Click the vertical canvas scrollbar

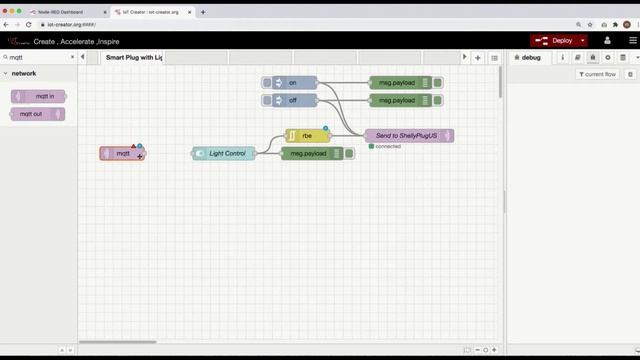[x=500, y=82]
